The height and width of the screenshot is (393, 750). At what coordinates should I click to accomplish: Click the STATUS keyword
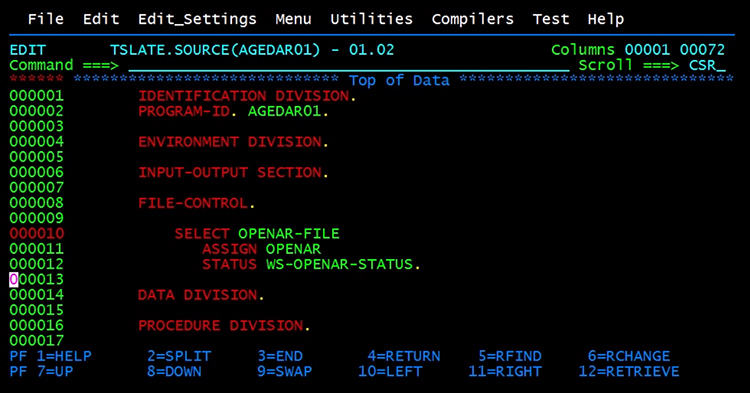230,264
